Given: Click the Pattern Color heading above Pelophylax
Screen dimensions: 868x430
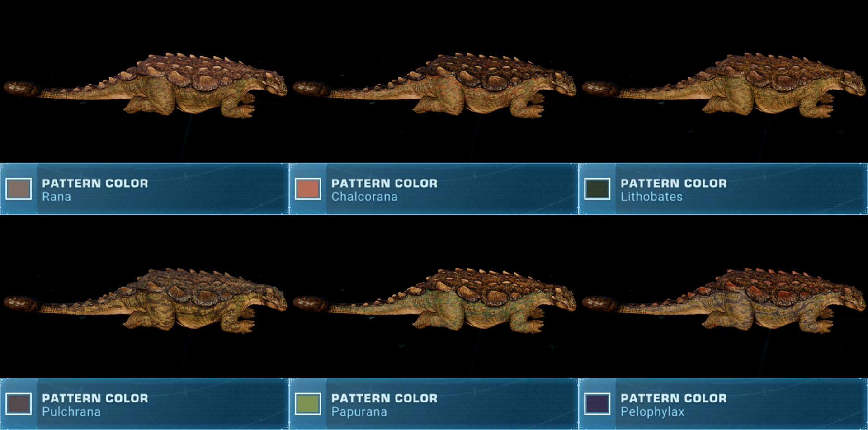Looking at the screenshot, I should pos(674,398).
